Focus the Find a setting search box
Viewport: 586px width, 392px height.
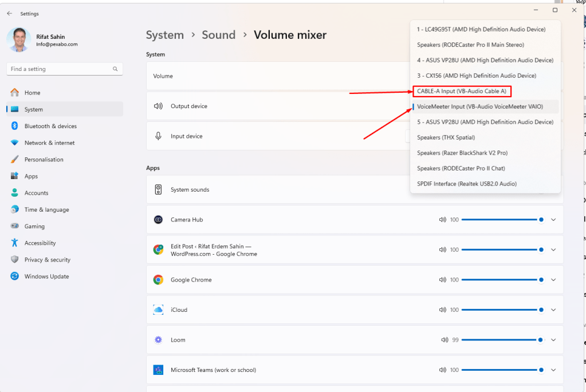65,69
